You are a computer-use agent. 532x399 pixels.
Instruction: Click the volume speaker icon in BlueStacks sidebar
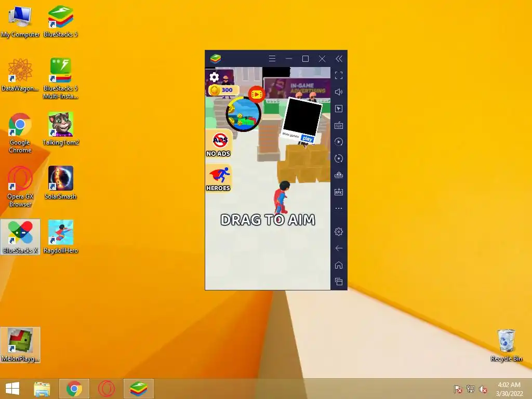coord(339,92)
